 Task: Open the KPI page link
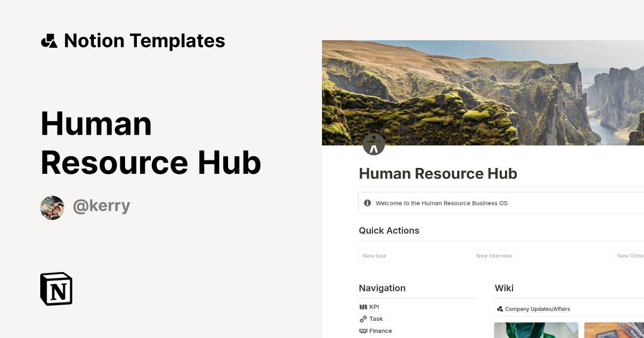click(374, 306)
